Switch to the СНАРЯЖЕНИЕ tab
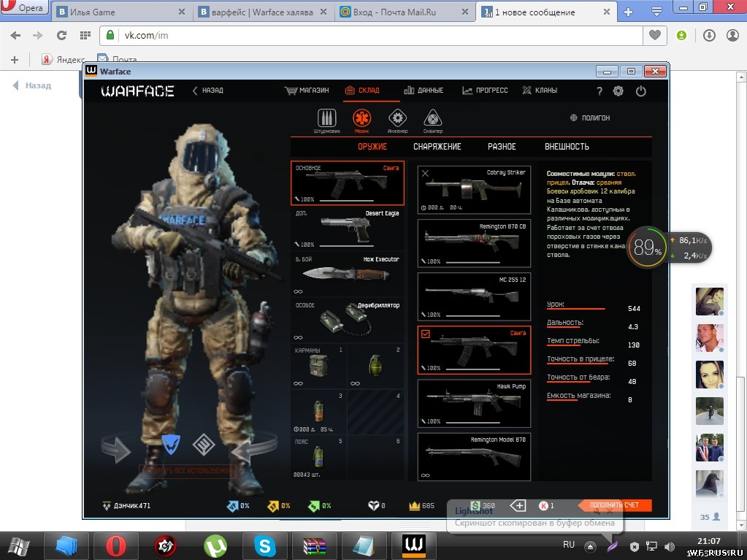747x560 pixels. (x=437, y=147)
